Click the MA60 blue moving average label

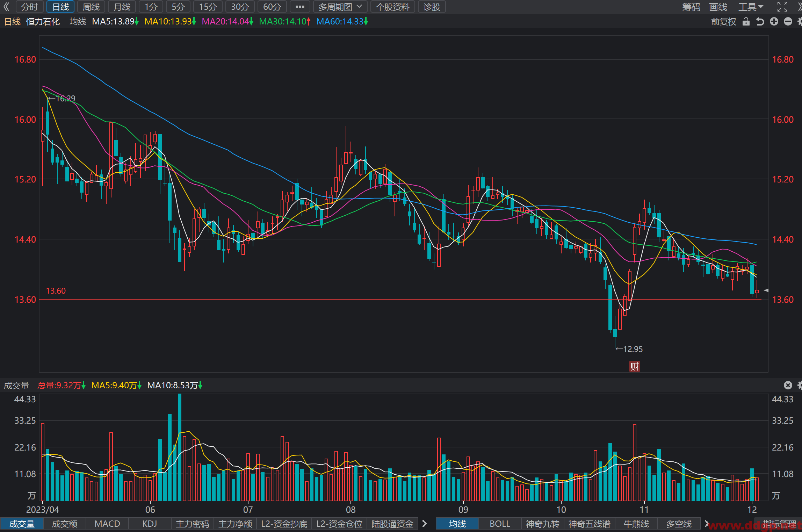[342, 22]
